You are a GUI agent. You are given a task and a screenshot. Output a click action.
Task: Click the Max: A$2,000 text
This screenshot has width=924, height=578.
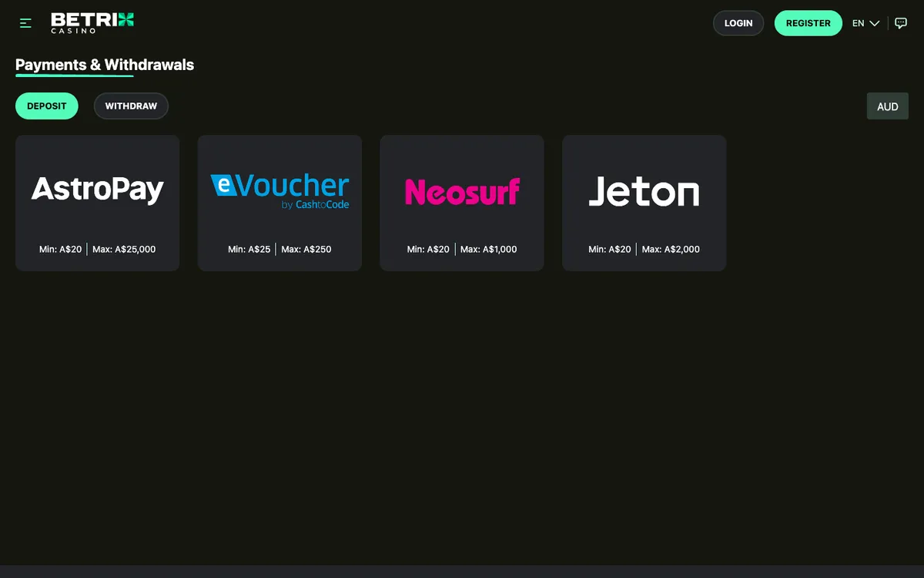tap(671, 250)
